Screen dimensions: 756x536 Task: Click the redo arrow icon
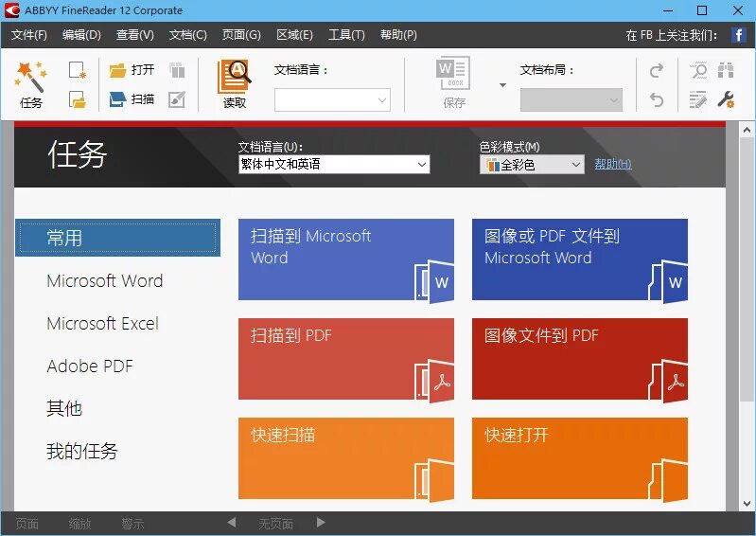tap(657, 71)
